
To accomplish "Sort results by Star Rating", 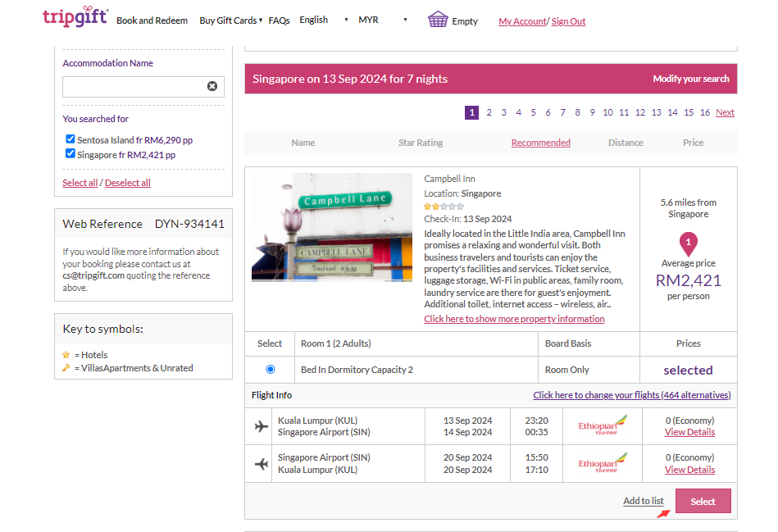I will click(x=421, y=143).
